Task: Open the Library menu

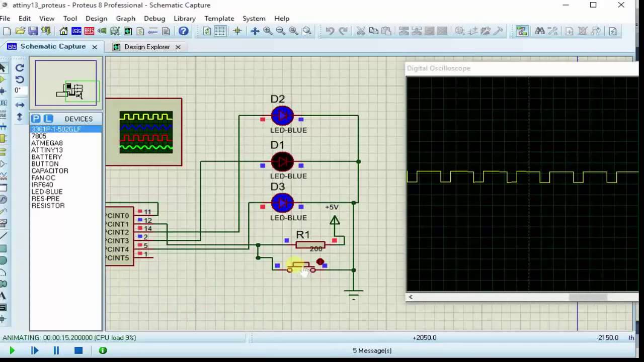Action: [x=185, y=19]
